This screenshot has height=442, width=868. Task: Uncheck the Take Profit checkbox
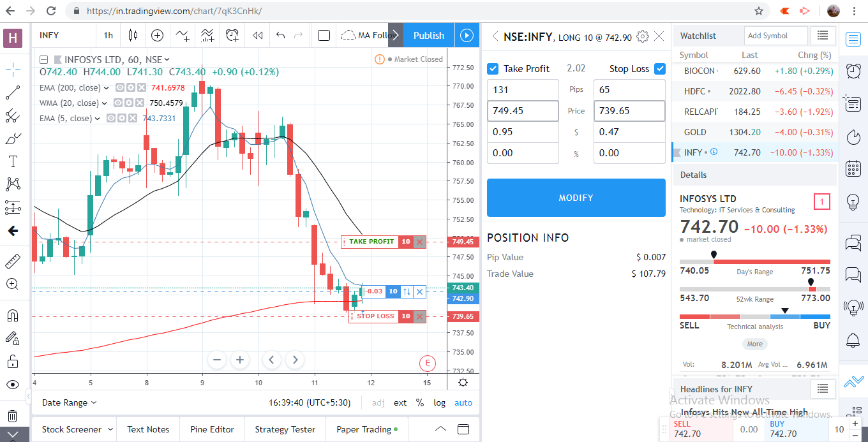[x=493, y=68]
